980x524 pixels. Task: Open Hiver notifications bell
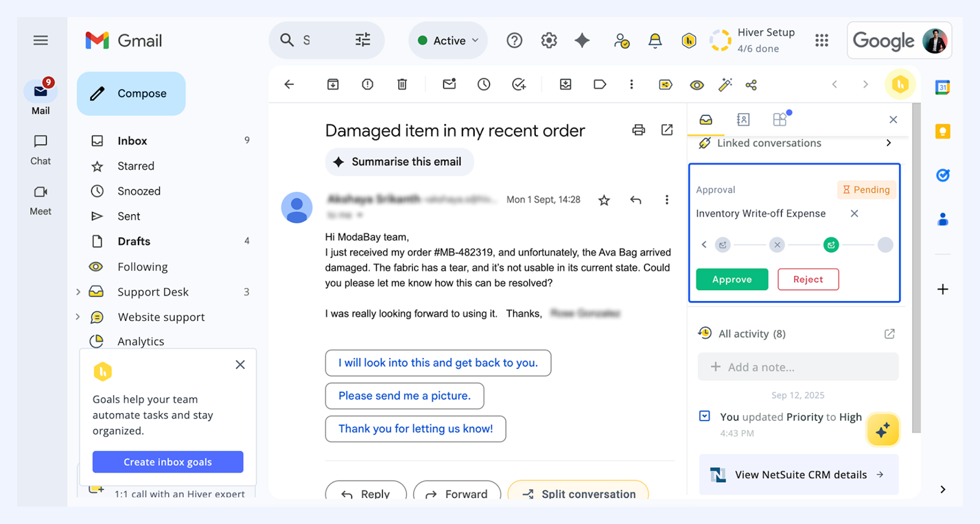click(x=655, y=40)
